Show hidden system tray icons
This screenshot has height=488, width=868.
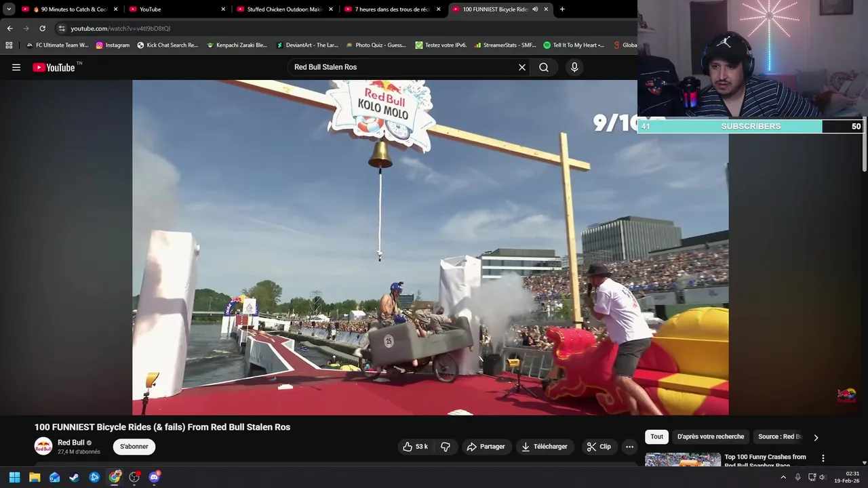click(783, 477)
